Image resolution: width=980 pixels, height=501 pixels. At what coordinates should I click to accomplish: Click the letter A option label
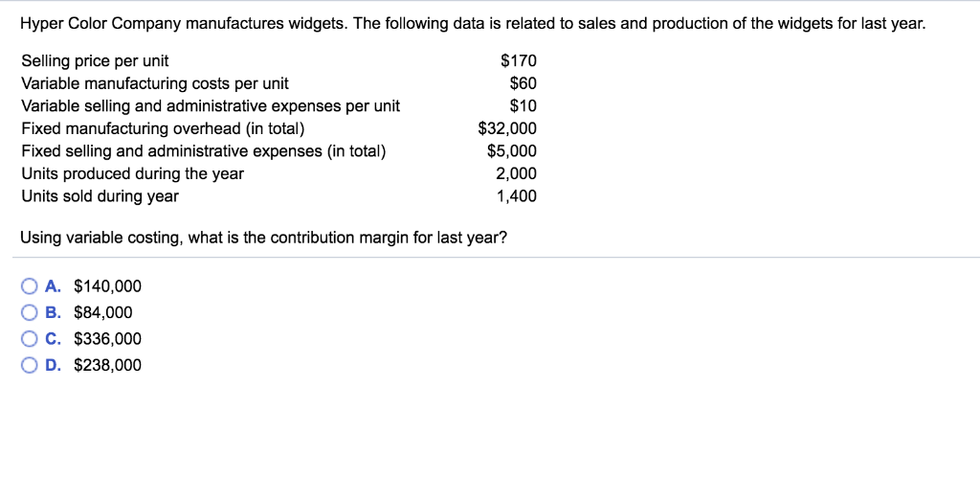coord(54,286)
